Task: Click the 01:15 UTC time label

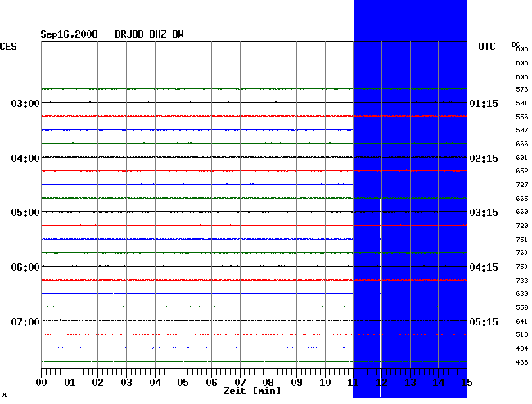Action: click(x=484, y=104)
